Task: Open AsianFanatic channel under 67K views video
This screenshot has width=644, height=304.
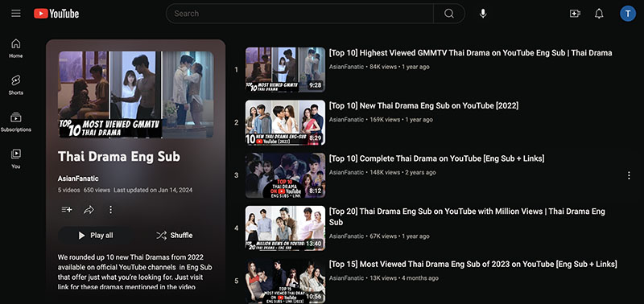Action: (x=346, y=236)
